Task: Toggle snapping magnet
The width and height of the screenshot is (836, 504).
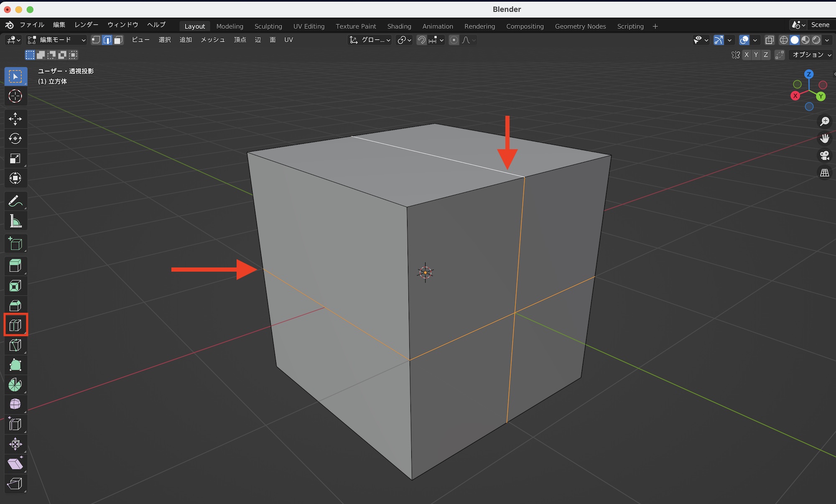Action: [x=422, y=40]
